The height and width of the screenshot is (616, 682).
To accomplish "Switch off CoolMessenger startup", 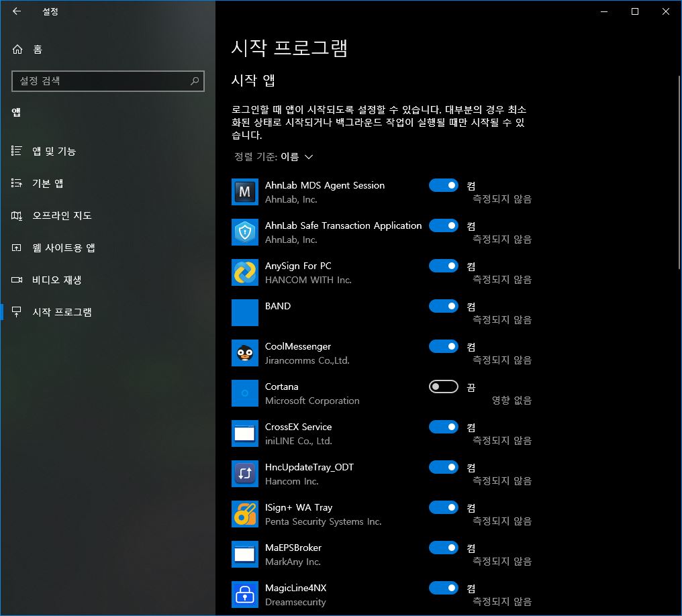I will coord(444,346).
